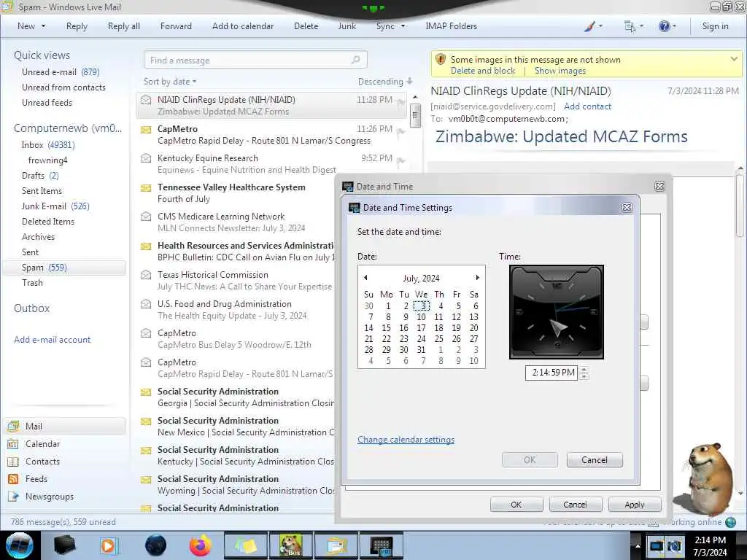Screen dimensions: 747x560
Task: Open IMAP Folders
Action: click(x=451, y=26)
